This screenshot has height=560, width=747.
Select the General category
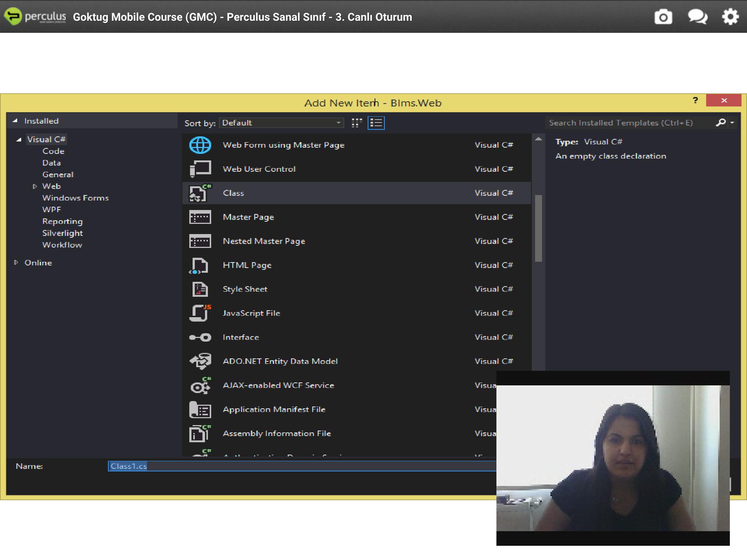pos(58,175)
